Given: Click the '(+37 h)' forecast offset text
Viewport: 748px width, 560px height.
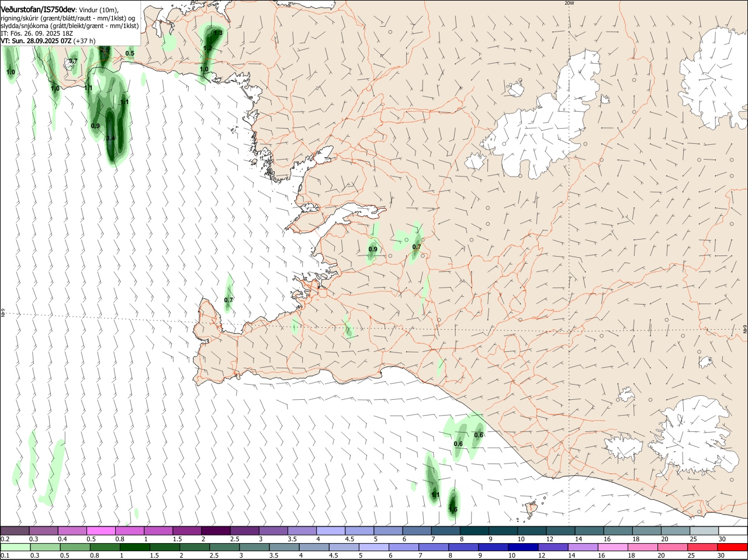Looking at the screenshot, I should (x=85, y=42).
